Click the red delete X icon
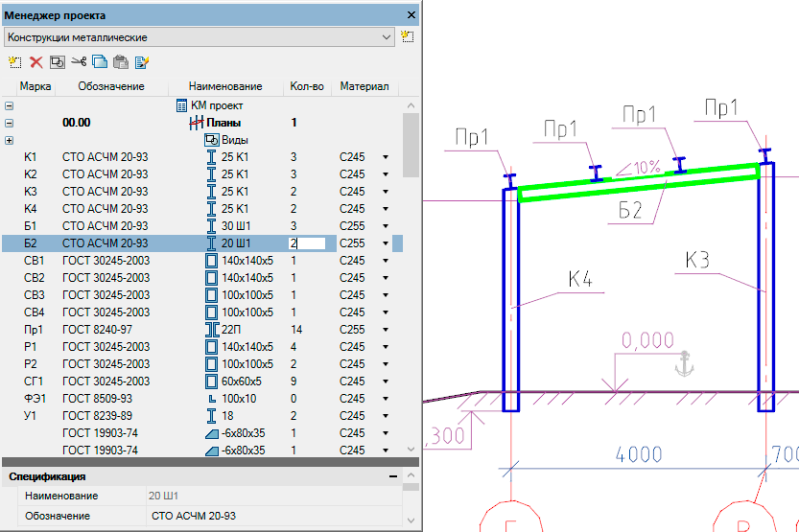The height and width of the screenshot is (532, 799). click(36, 62)
